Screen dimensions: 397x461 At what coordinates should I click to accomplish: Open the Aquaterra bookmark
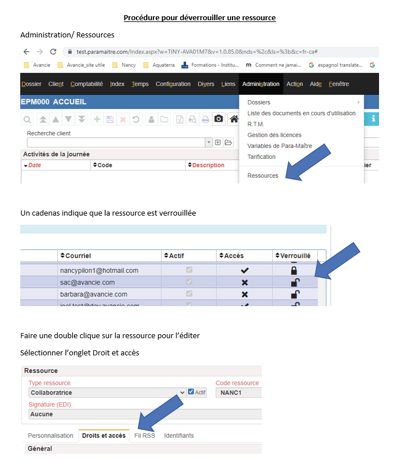(x=159, y=65)
